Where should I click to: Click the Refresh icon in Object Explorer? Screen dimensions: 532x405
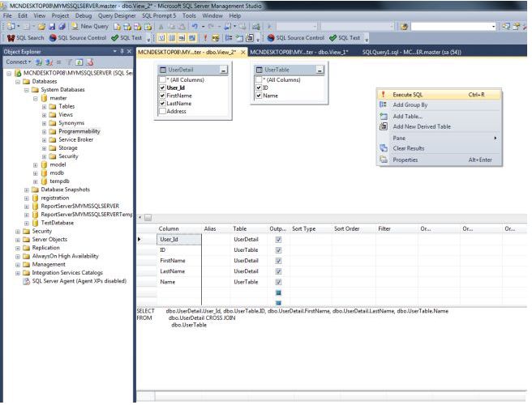coord(79,62)
